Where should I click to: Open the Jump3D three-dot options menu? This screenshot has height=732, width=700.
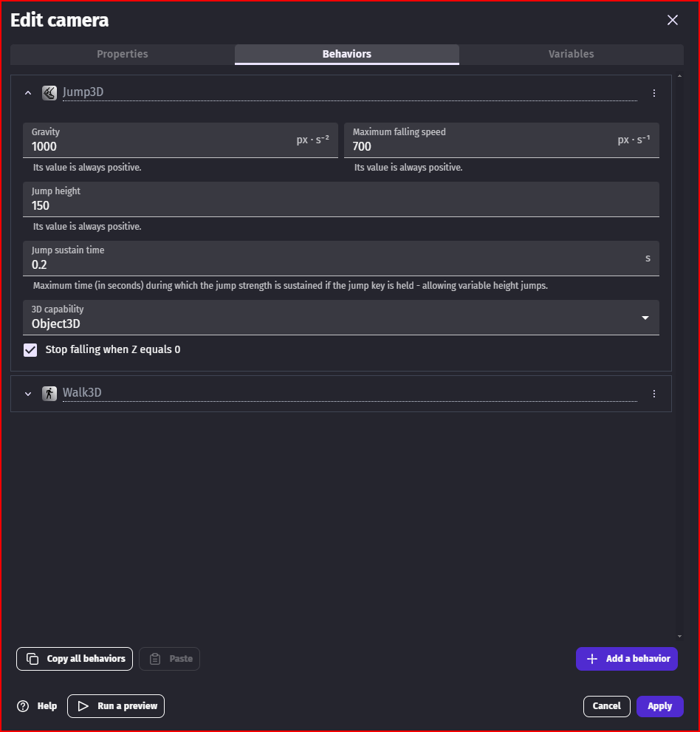pyautogui.click(x=653, y=93)
